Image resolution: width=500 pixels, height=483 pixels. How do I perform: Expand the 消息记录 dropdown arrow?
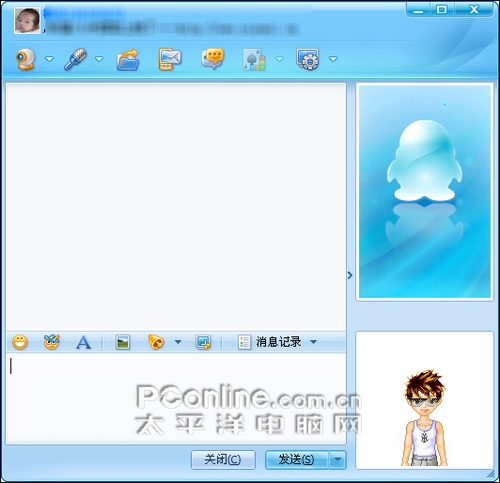313,342
